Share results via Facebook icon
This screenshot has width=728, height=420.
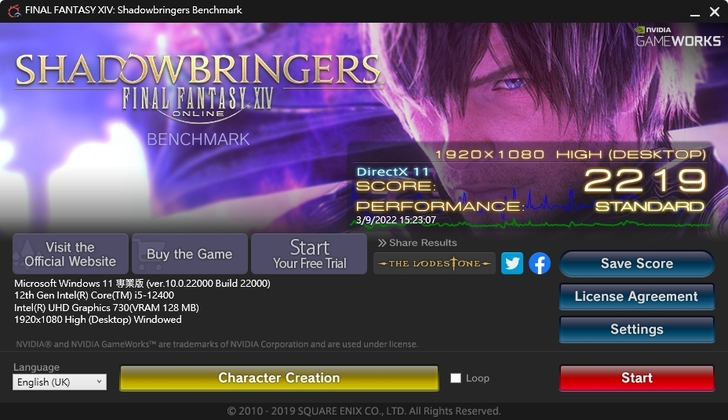tap(540, 263)
